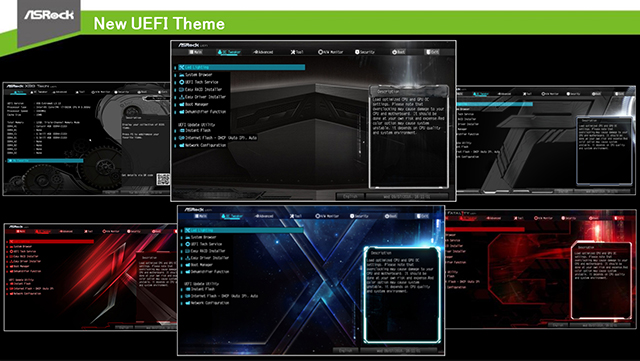
Task: Click Internet Flash globe icon in gray theme
Action: 182,138
